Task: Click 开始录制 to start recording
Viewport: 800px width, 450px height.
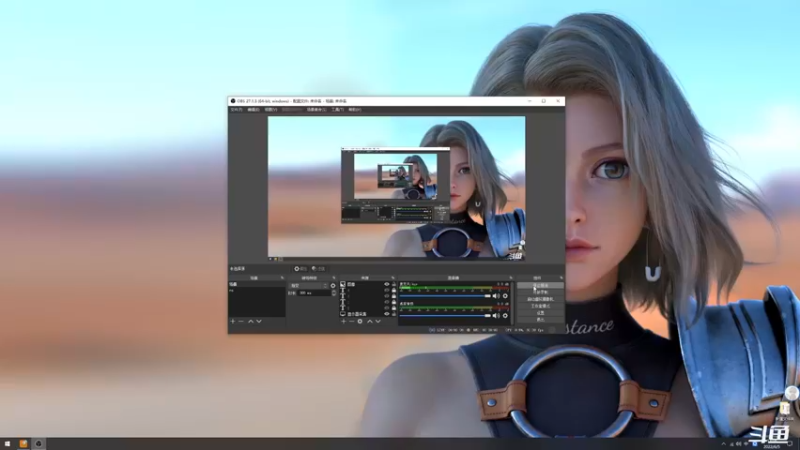Action: 540,292
